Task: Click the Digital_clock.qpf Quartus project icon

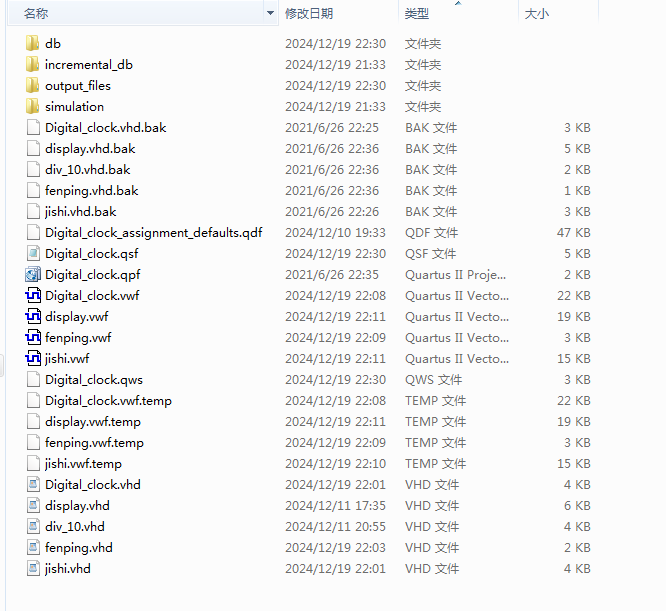Action: 32,275
